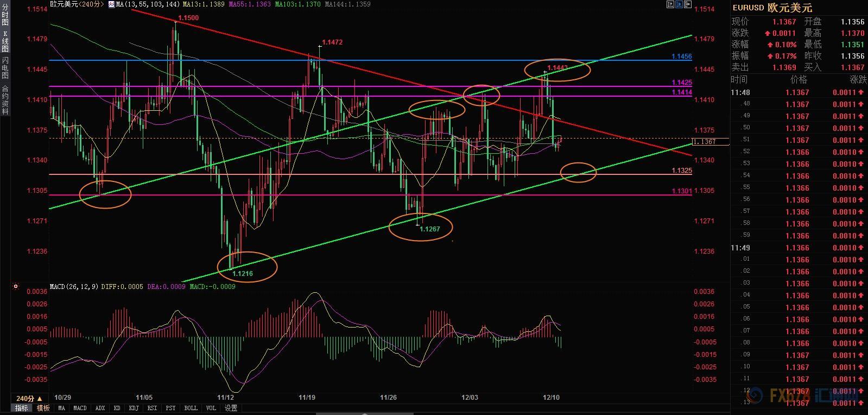Click the DEA:0.0009 value
The height and width of the screenshot is (415, 868).
pyautogui.click(x=167, y=286)
